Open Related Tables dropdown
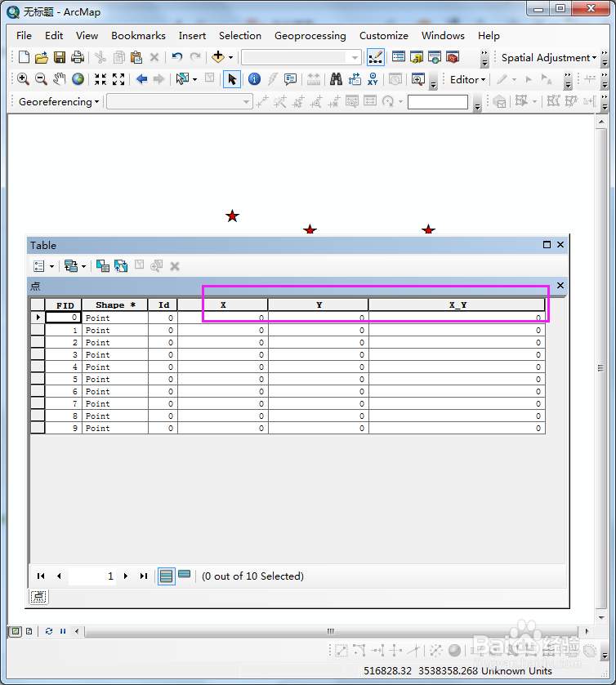 pyautogui.click(x=75, y=265)
